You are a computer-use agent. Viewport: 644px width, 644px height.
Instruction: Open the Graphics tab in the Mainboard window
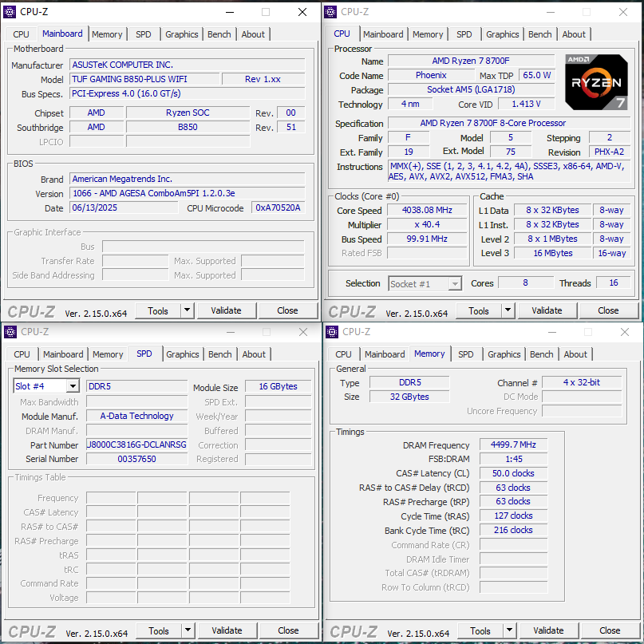click(181, 34)
